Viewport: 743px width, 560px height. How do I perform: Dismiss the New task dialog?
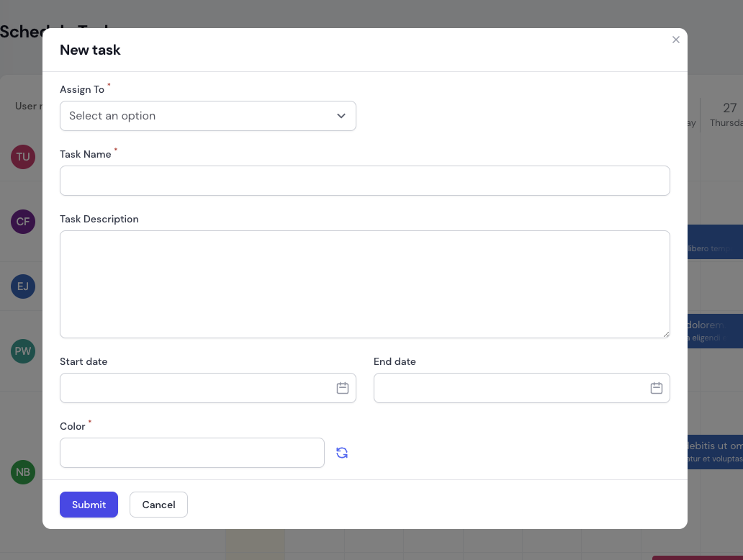[676, 40]
